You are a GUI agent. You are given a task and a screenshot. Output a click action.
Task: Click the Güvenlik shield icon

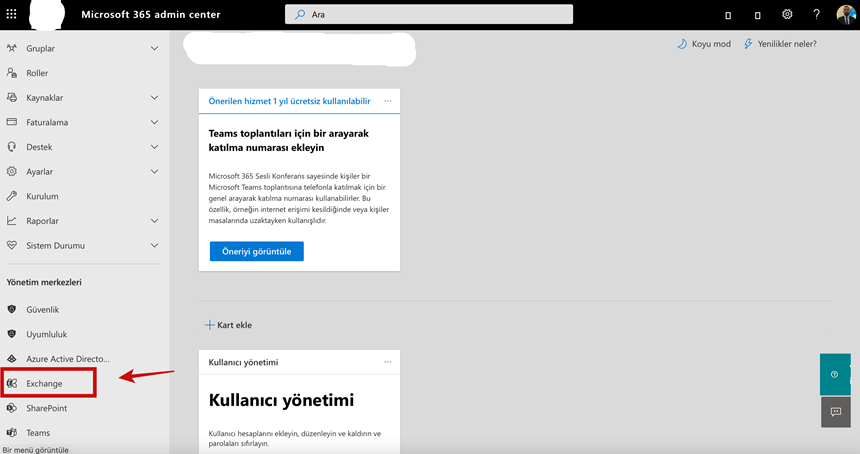(x=12, y=309)
